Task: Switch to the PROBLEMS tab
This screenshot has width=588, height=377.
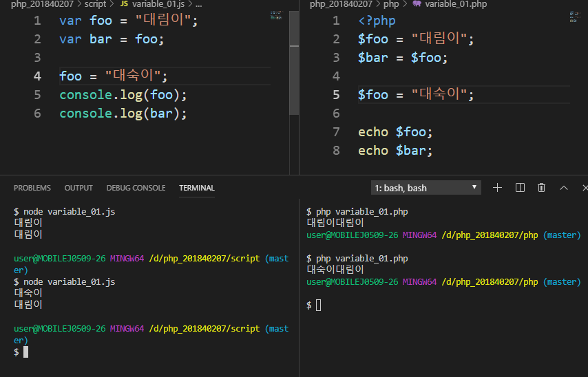Action: (32, 188)
